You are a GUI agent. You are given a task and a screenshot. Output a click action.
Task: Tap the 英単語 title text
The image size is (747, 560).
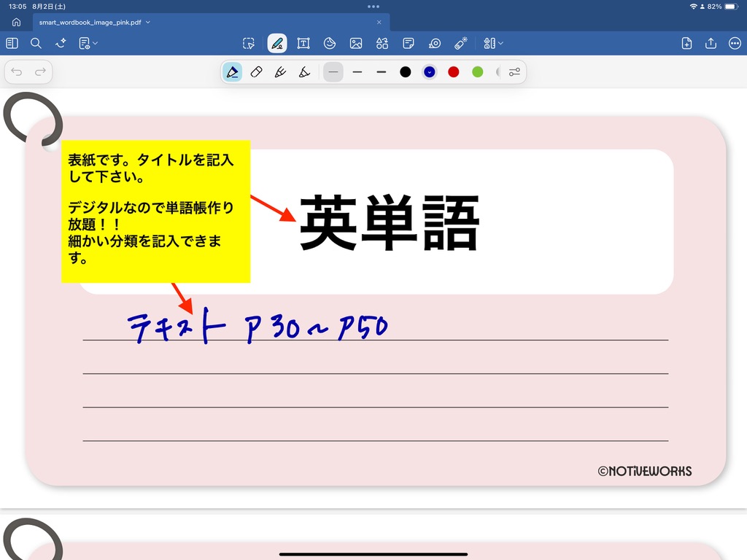coord(390,222)
